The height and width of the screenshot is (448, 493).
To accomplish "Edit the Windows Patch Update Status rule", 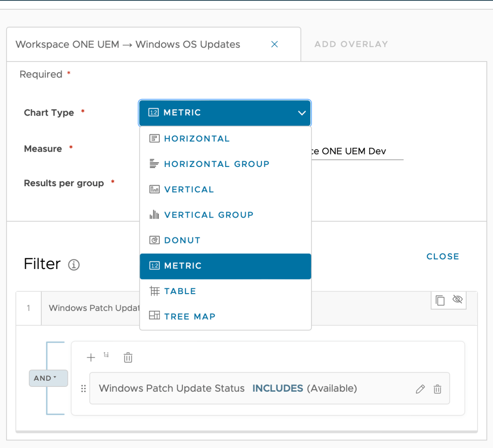I will tap(420, 389).
